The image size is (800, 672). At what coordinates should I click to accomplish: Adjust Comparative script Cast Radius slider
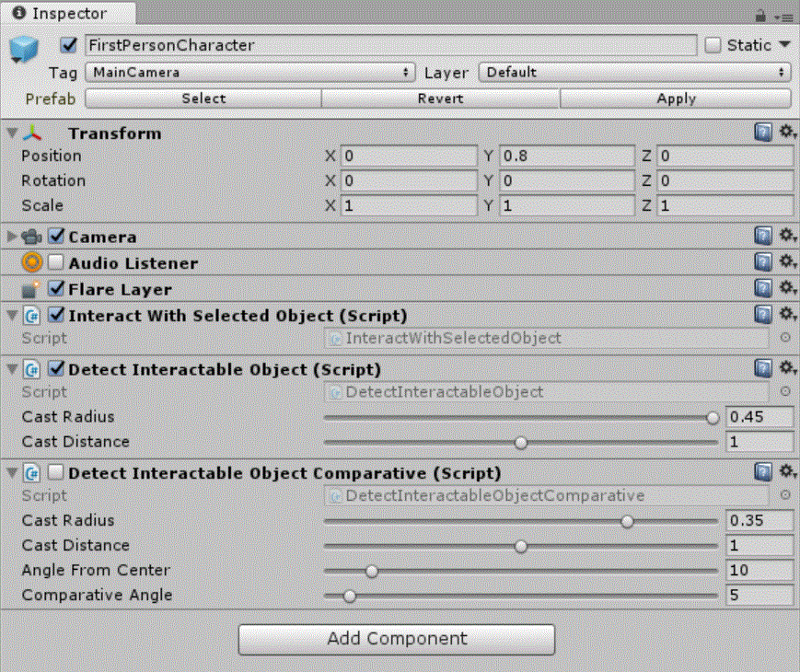(x=521, y=521)
